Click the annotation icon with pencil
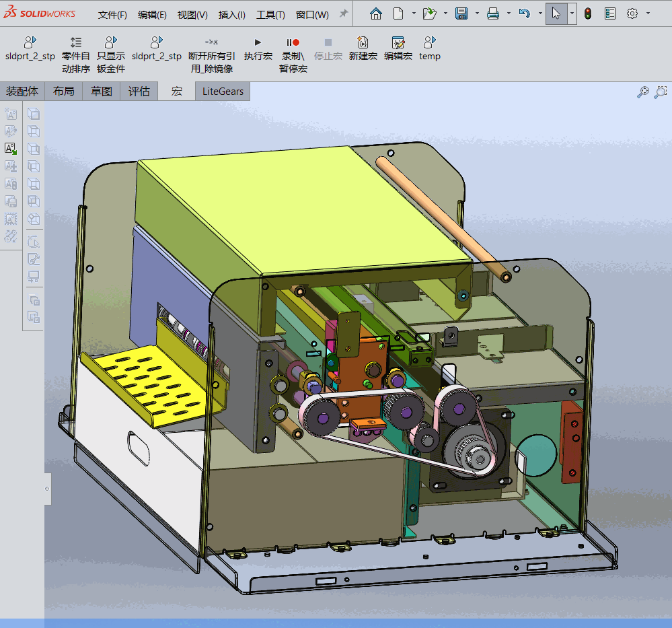The image size is (672, 628). point(11,131)
